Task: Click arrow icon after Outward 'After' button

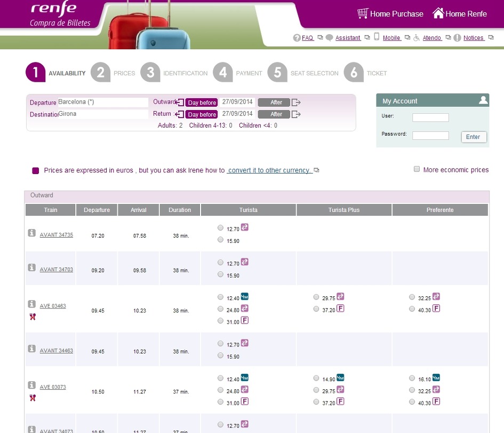Action: tap(297, 103)
